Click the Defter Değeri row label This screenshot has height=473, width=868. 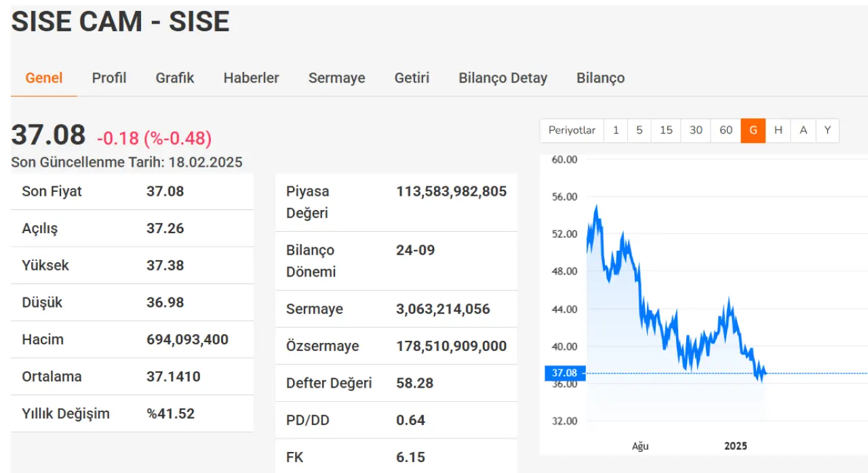tap(329, 383)
